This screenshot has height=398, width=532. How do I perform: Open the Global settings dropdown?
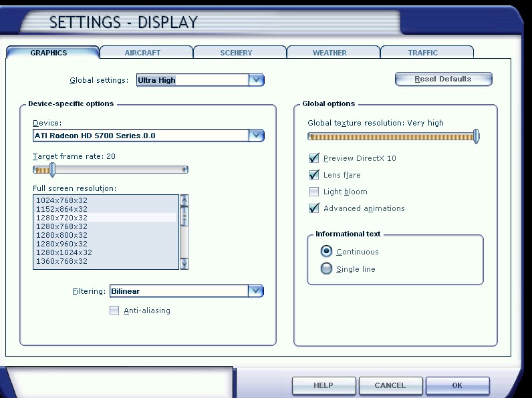(x=257, y=80)
